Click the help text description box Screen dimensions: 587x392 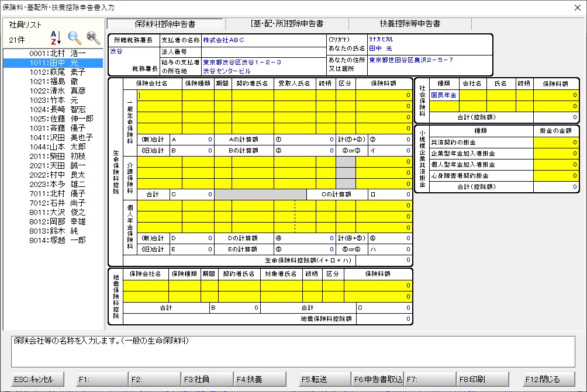(x=293, y=351)
